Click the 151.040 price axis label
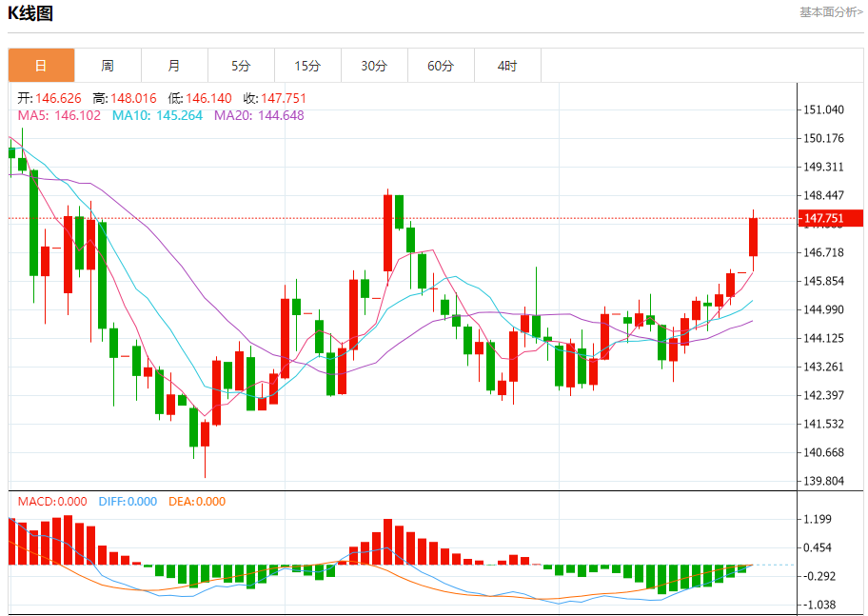The width and height of the screenshot is (868, 616). point(824,109)
